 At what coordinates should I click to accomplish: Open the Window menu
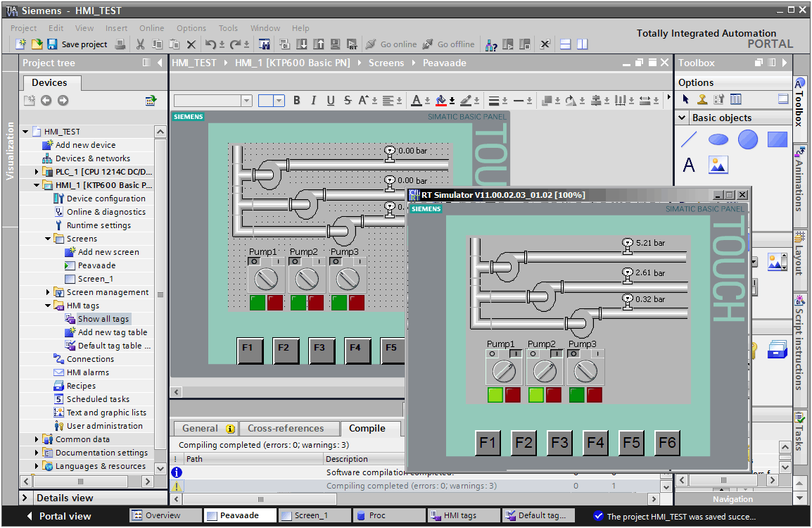pos(265,28)
